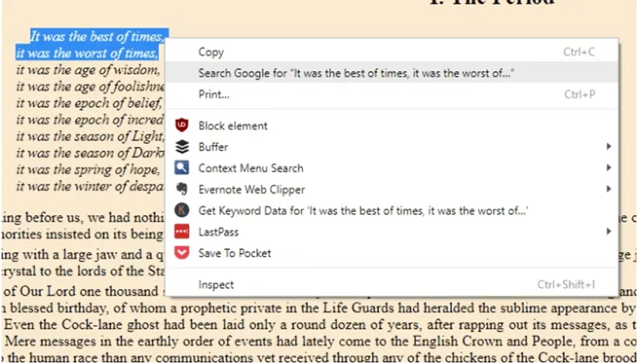The width and height of the screenshot is (637, 364).
Task: Click the "it was the age of wisdom" line
Action: coord(87,70)
